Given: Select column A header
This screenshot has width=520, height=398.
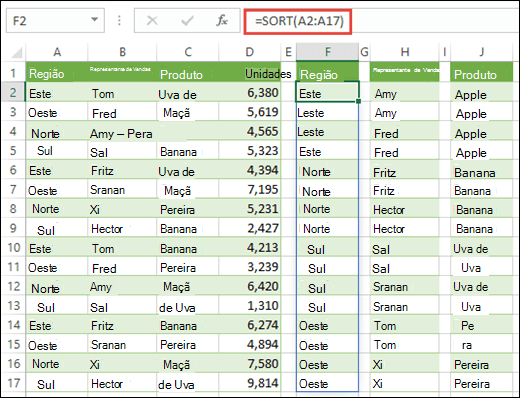Looking at the screenshot, I should click(x=57, y=52).
